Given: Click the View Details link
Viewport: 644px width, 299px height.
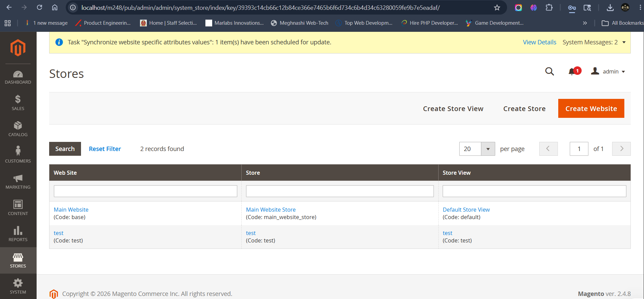Looking at the screenshot, I should pos(539,42).
